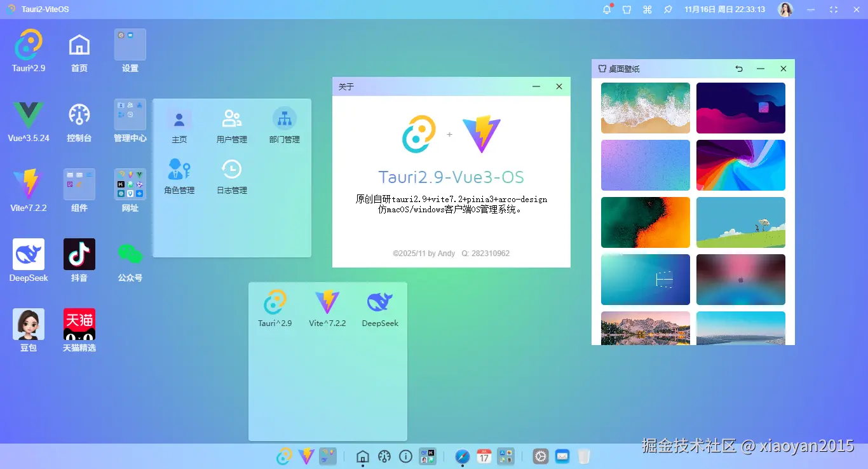Open the 抖音 desktop icon
Image resolution: width=868 pixels, height=469 pixels.
point(79,254)
